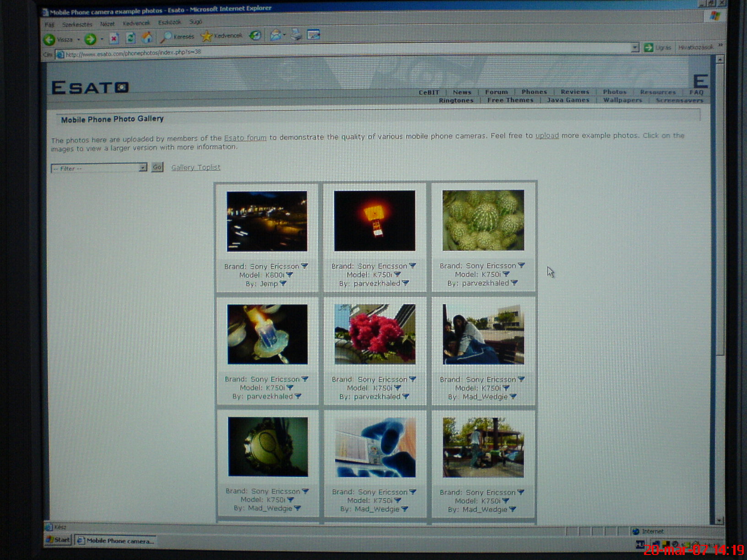Open the News navigation link
Screen dimensions: 747x560
[x=462, y=92]
